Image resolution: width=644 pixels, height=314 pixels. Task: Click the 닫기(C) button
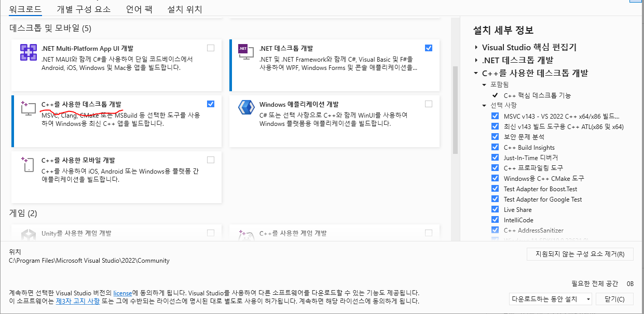614,299
